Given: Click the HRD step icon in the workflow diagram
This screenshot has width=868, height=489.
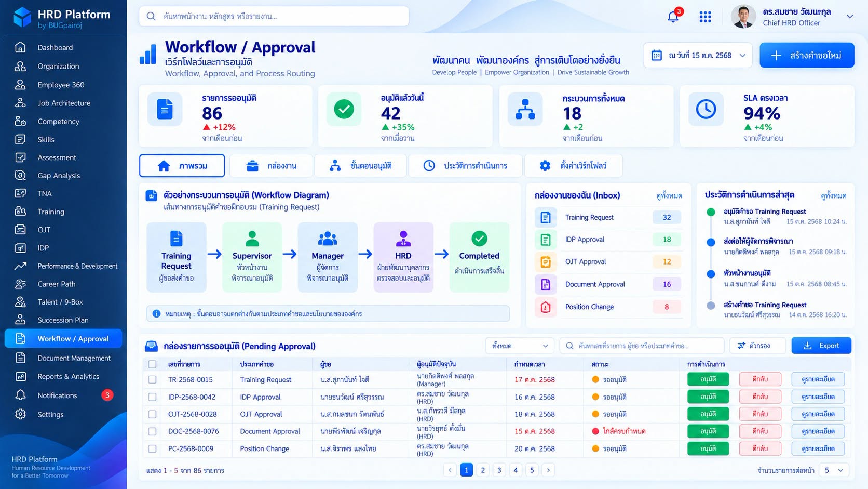Looking at the screenshot, I should (403, 239).
